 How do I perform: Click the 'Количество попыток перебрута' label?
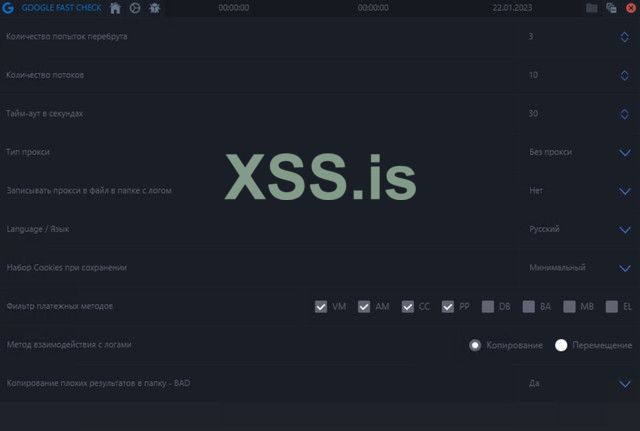click(67, 36)
